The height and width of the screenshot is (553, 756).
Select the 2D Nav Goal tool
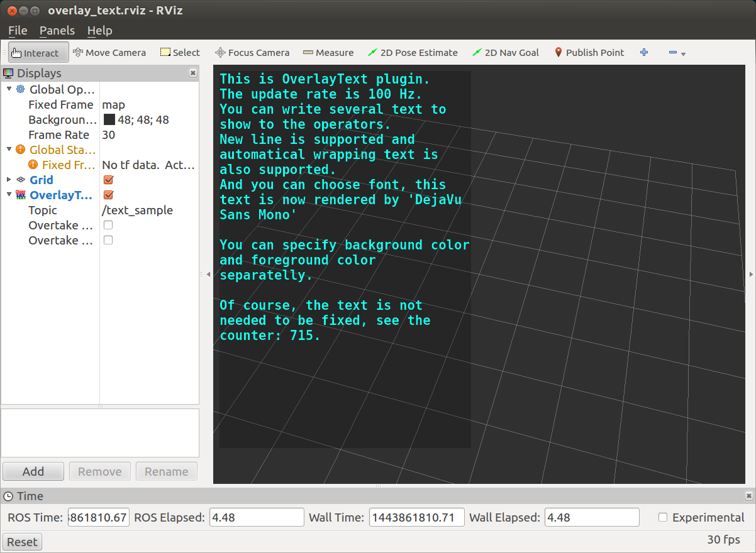[x=506, y=53]
